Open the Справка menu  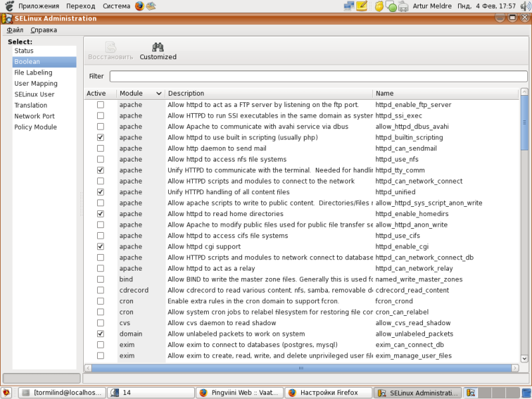click(44, 30)
